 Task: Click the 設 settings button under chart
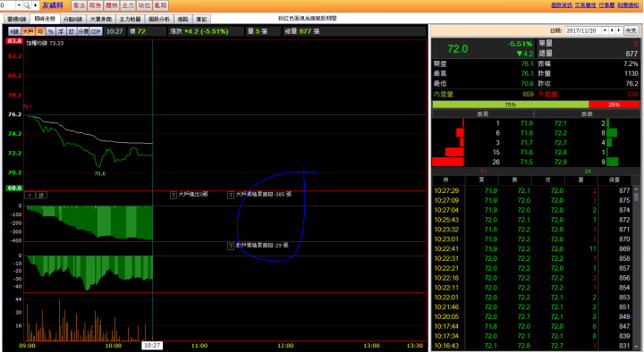41,196
